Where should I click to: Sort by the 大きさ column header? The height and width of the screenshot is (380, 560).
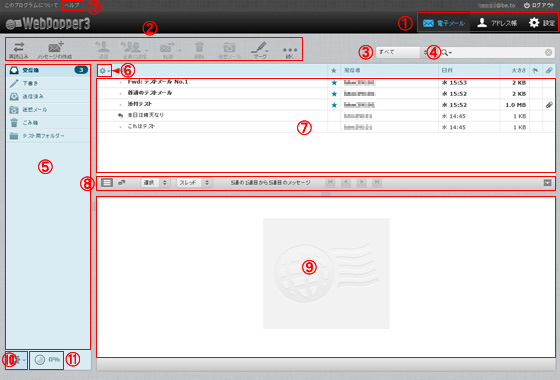point(519,70)
